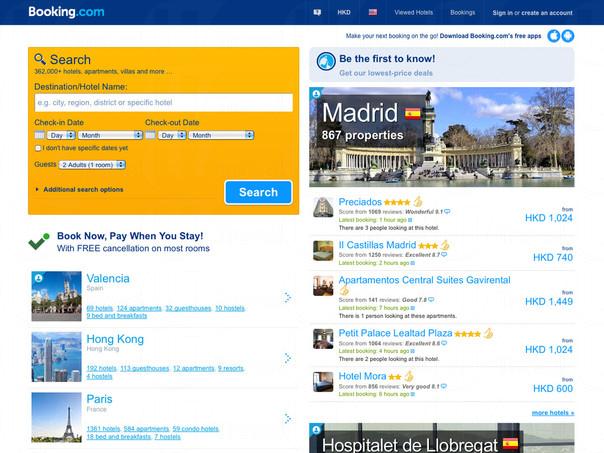Open the Hotel Mora listing link

(x=362, y=376)
